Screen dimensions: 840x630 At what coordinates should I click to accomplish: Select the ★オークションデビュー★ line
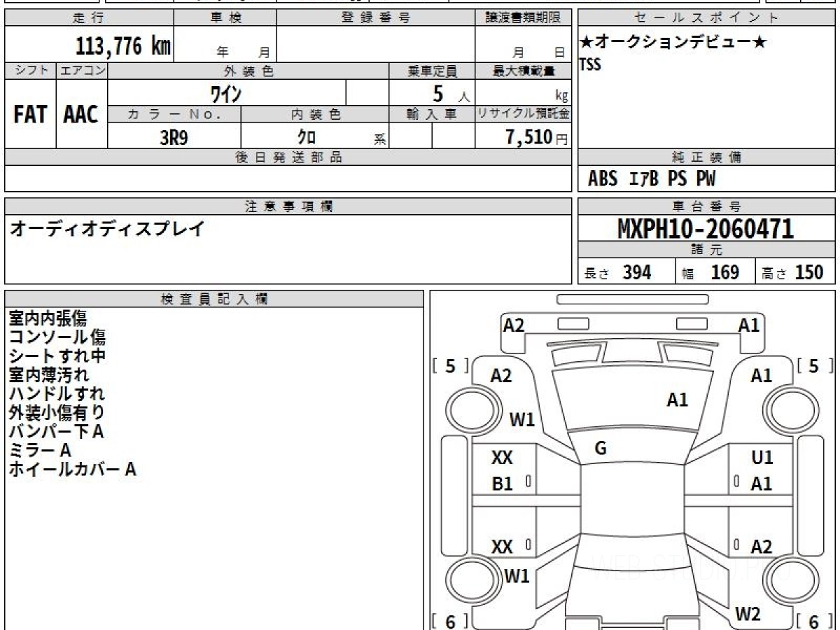click(x=673, y=43)
